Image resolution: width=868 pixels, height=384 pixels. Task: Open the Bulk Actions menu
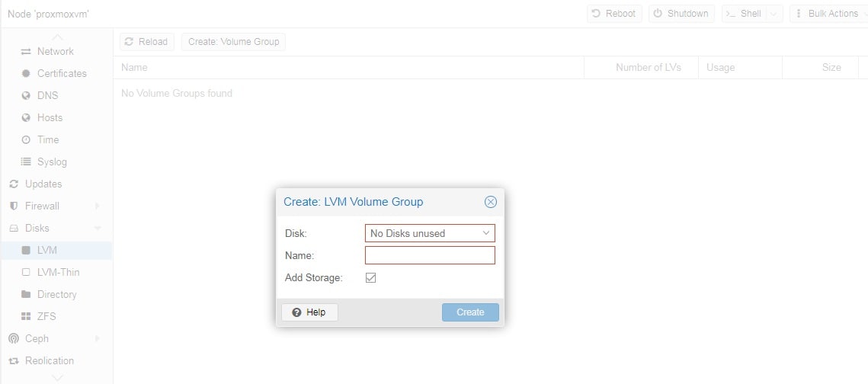point(828,13)
